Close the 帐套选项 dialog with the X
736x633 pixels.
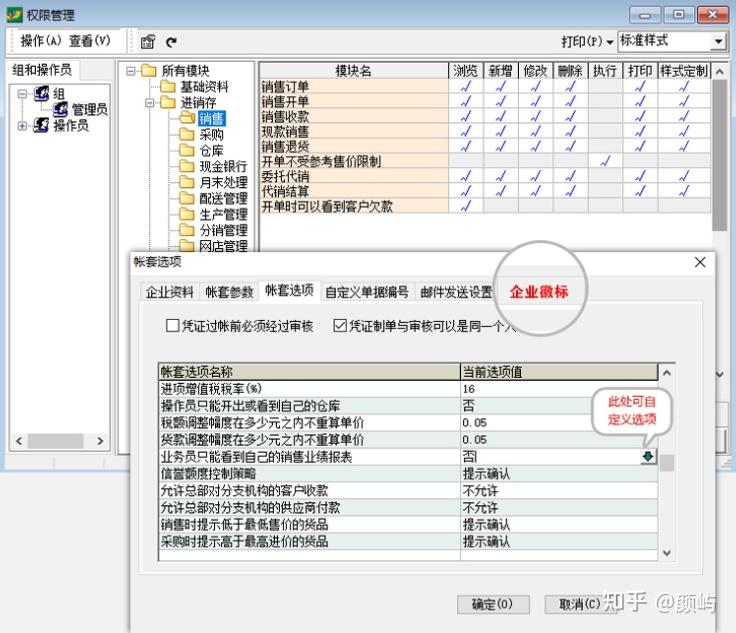coord(700,262)
